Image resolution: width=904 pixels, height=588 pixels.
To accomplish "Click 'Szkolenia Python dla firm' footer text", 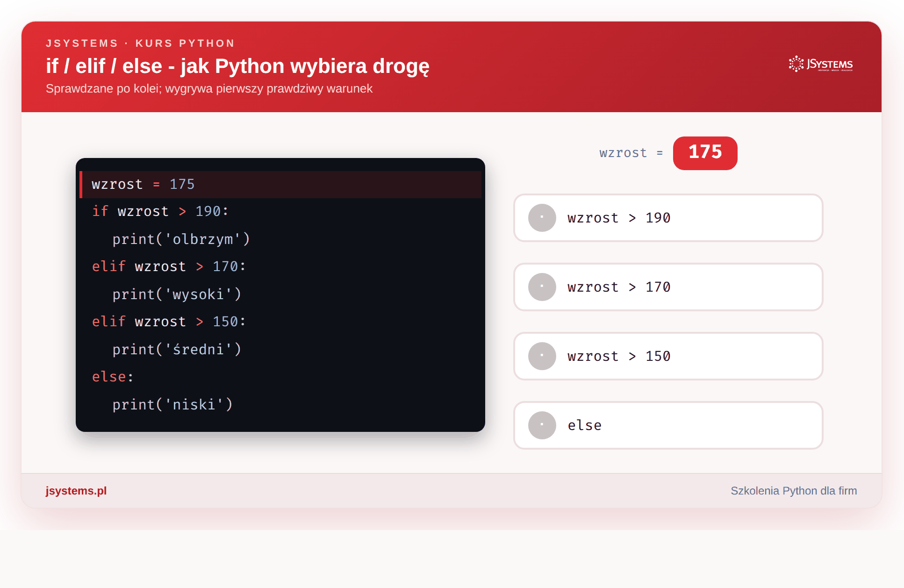I will tap(794, 491).
